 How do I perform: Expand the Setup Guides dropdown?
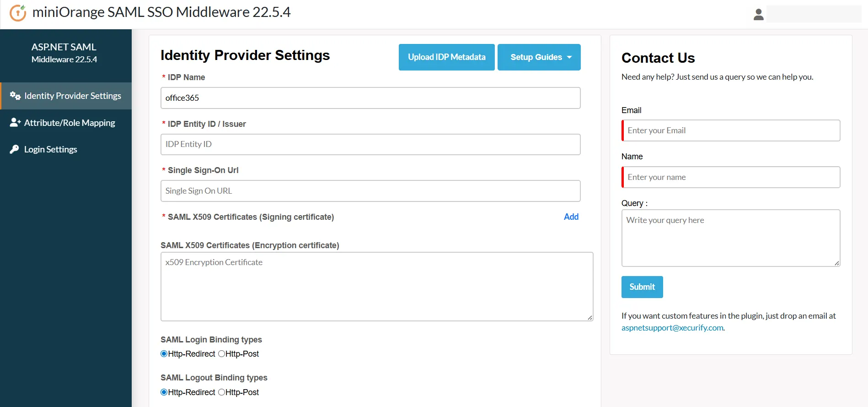coord(539,57)
